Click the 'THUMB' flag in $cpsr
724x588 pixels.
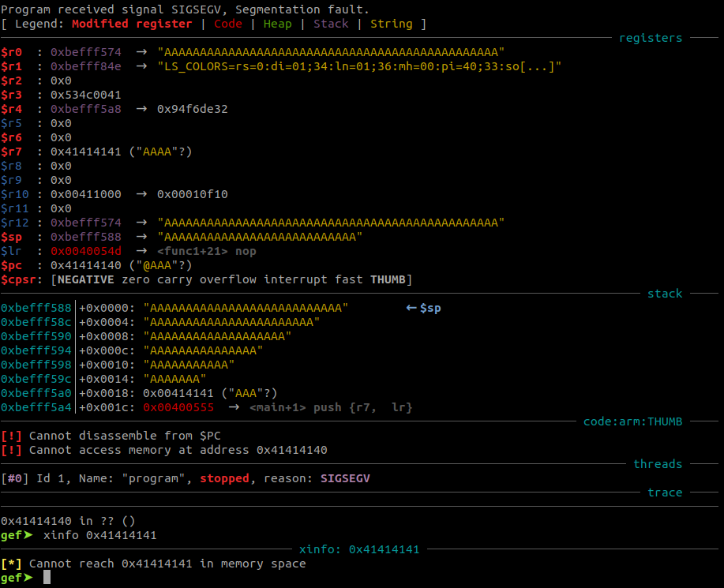click(x=388, y=279)
